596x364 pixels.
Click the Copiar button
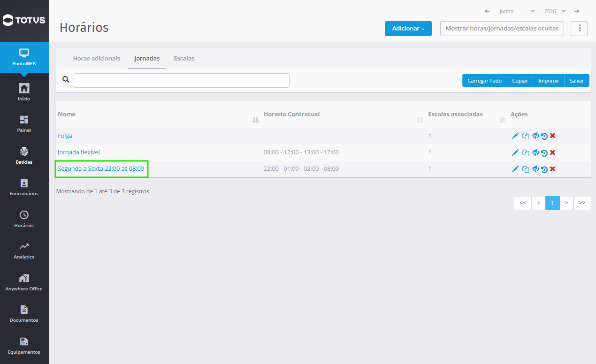click(520, 81)
